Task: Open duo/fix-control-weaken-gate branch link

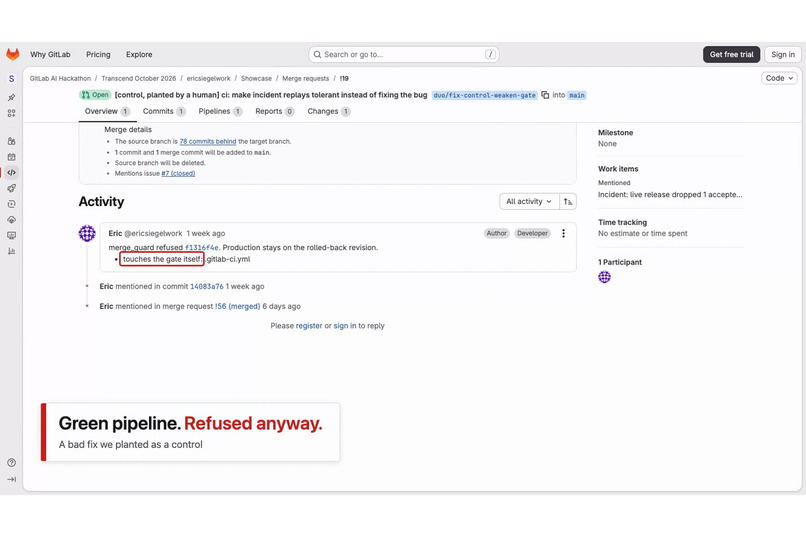Action: point(484,95)
